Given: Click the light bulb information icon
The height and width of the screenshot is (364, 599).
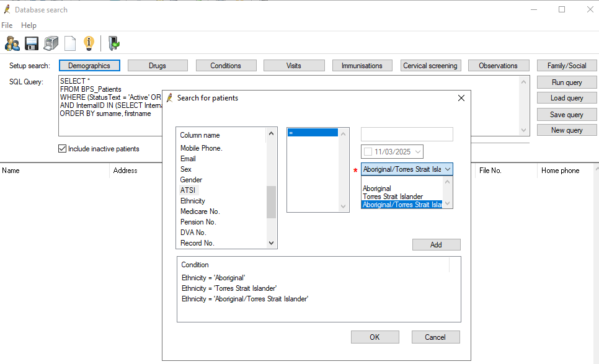Looking at the screenshot, I should point(89,43).
